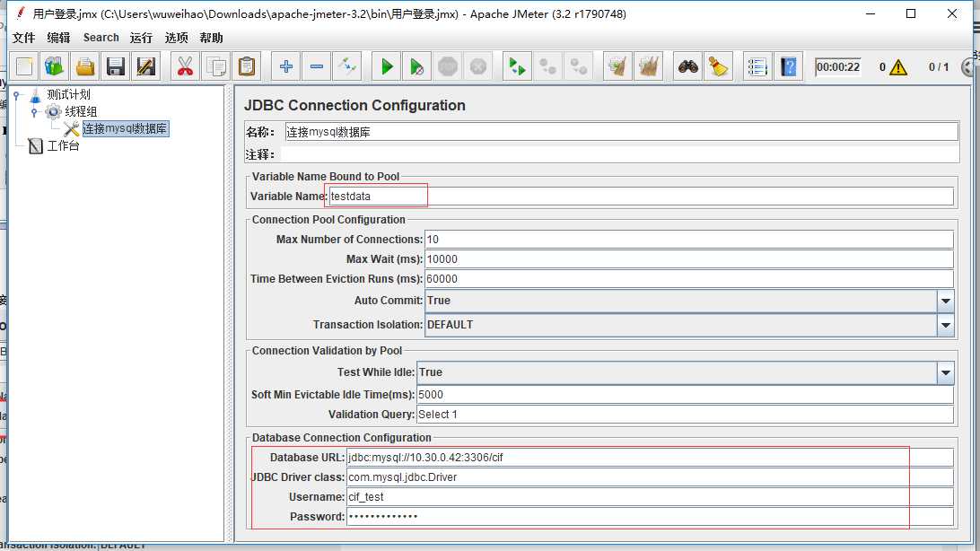Click the JDBC Connection Configuration heading
Screen dimensions: 980x551
[354, 106]
